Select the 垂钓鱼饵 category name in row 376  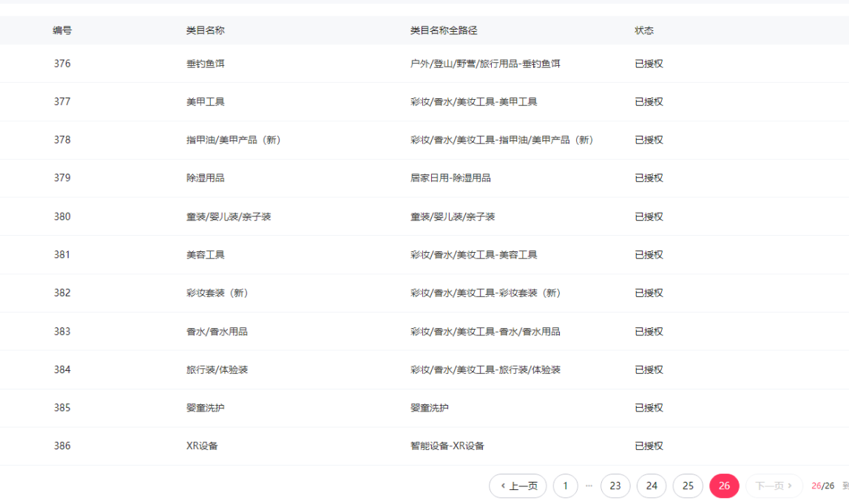click(206, 64)
